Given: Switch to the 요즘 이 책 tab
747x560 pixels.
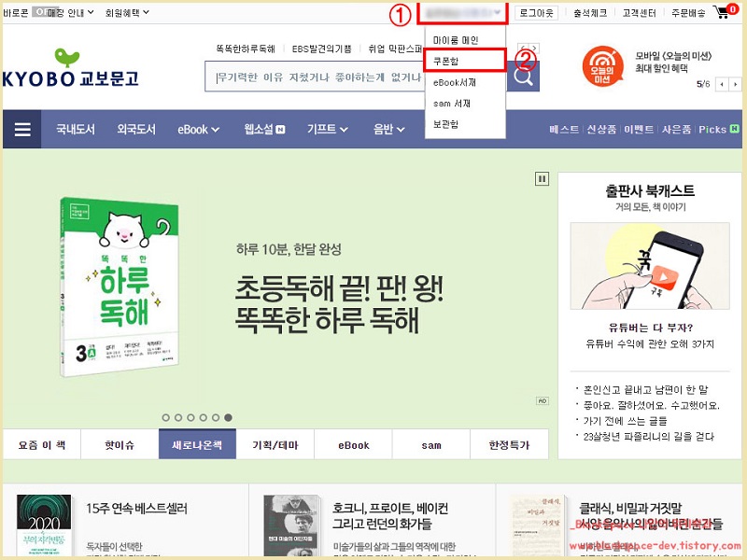Looking at the screenshot, I should pos(42,445).
